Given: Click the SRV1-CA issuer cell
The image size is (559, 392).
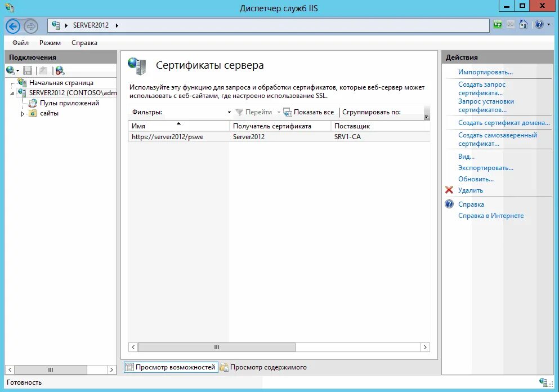Looking at the screenshot, I should pyautogui.click(x=347, y=137).
